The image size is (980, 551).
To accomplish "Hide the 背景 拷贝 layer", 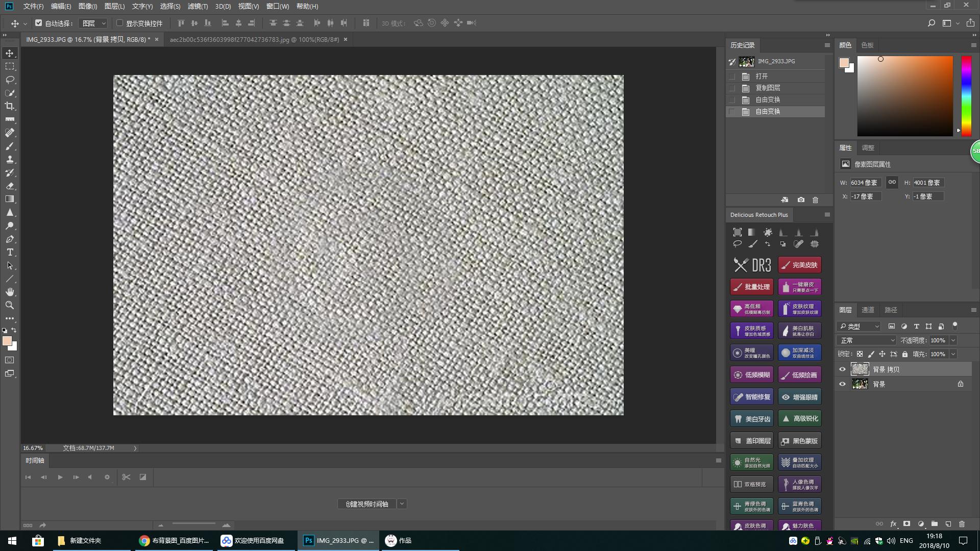I will coord(842,369).
